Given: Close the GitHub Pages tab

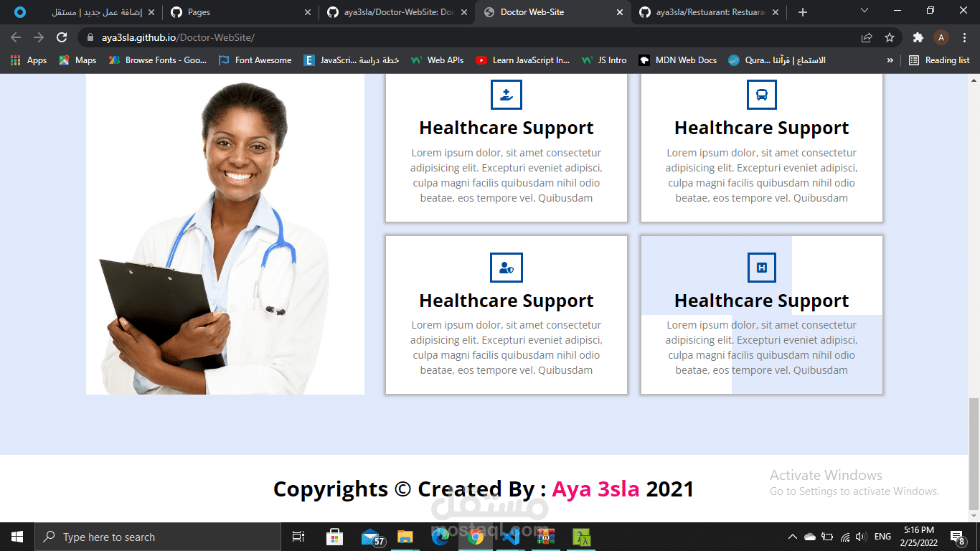Looking at the screenshot, I should pos(307,12).
